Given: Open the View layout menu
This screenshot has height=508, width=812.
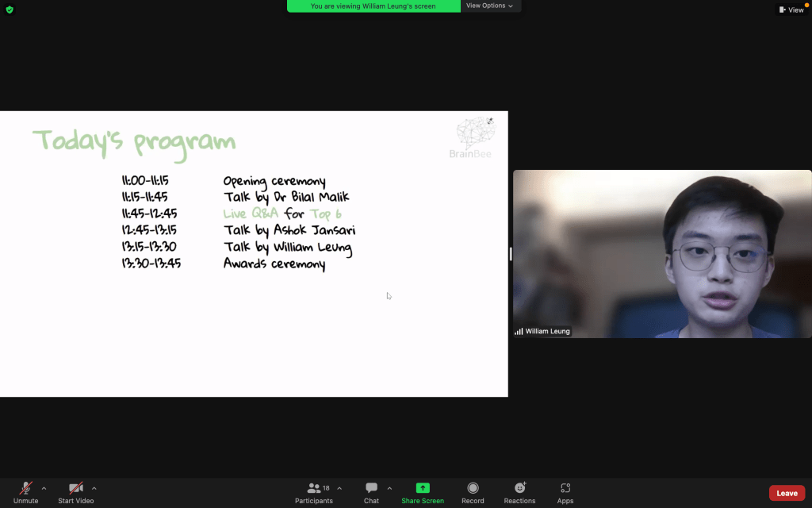Looking at the screenshot, I should [x=791, y=10].
